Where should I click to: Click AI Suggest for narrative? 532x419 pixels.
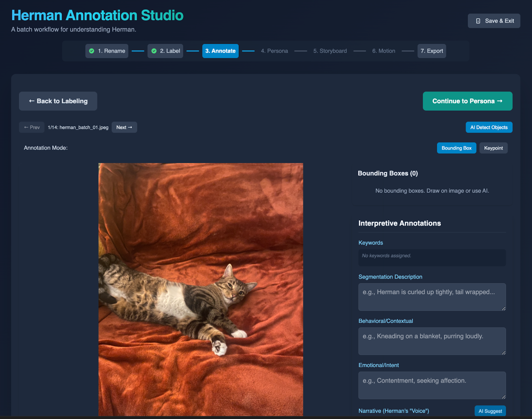point(490,411)
